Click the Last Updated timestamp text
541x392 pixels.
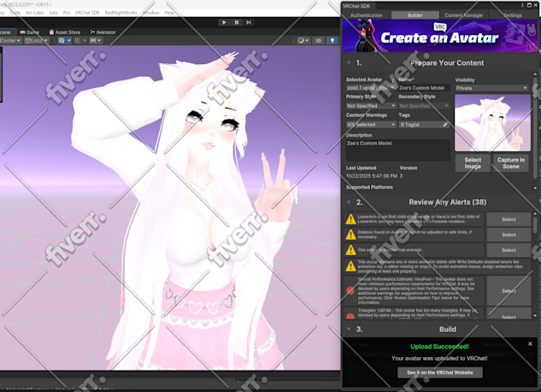[372, 176]
